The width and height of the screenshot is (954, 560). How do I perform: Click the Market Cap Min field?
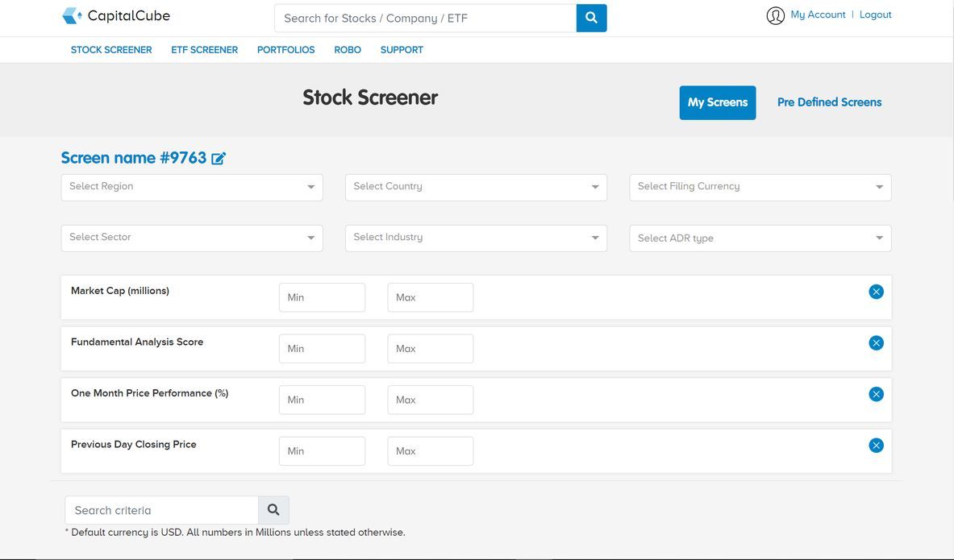point(322,297)
